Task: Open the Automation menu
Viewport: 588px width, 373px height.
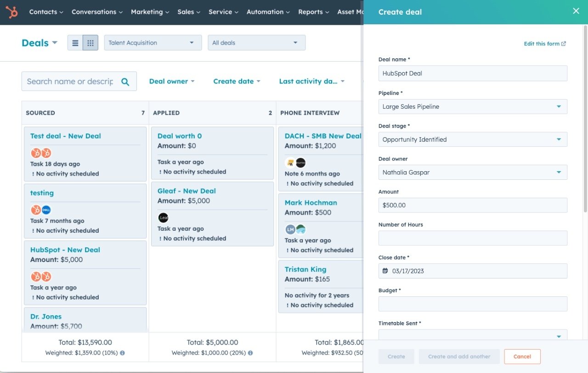Action: (x=268, y=12)
